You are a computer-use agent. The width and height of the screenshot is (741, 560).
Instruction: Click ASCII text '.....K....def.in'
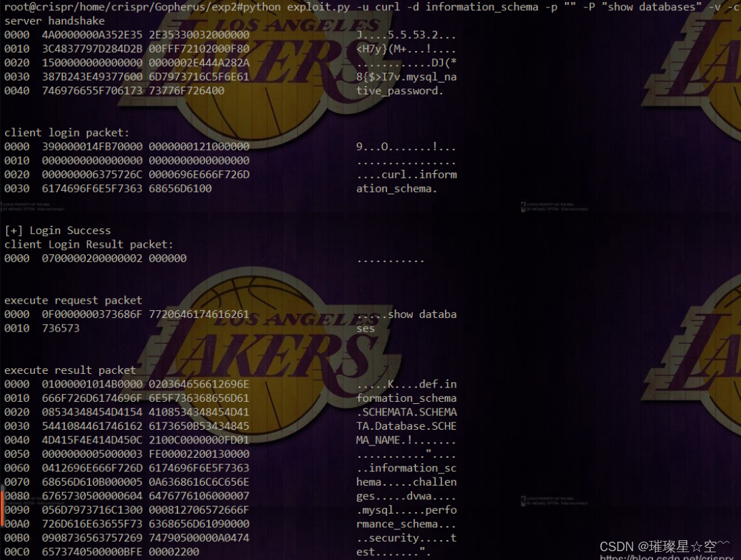point(407,384)
